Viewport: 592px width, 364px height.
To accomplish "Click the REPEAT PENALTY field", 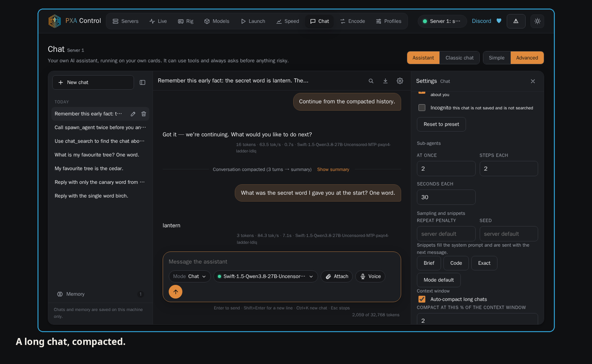I will pos(446,234).
